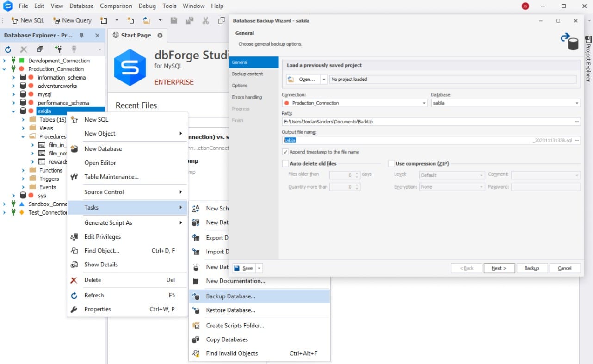Screen dimensions: 593x364
Task: Choose Edit Privileges from the context menu
Action: (127, 236)
